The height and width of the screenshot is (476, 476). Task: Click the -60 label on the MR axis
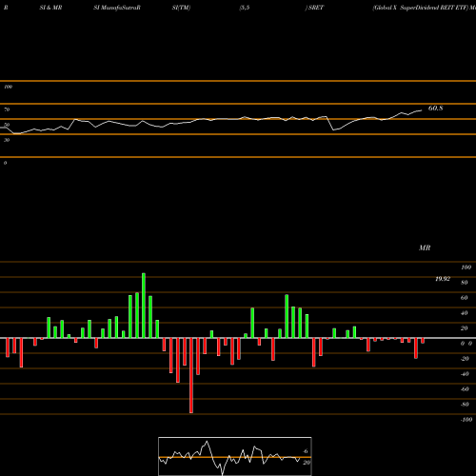click(465, 389)
